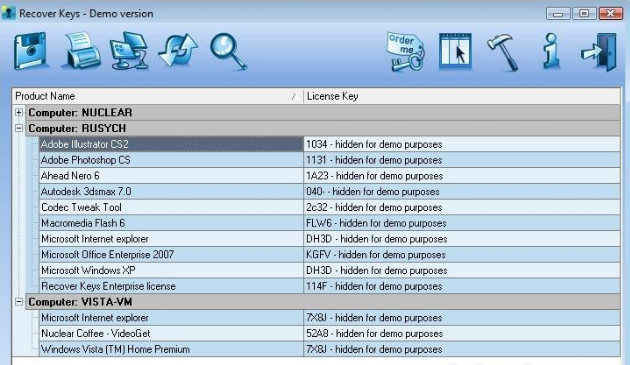Click the 1131 license key cell
Image resolution: width=630 pixels, height=365 pixels.
click(462, 160)
